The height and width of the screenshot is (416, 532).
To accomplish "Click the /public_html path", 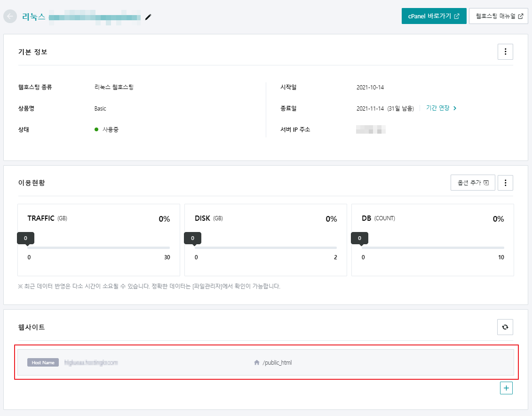I will point(277,362).
